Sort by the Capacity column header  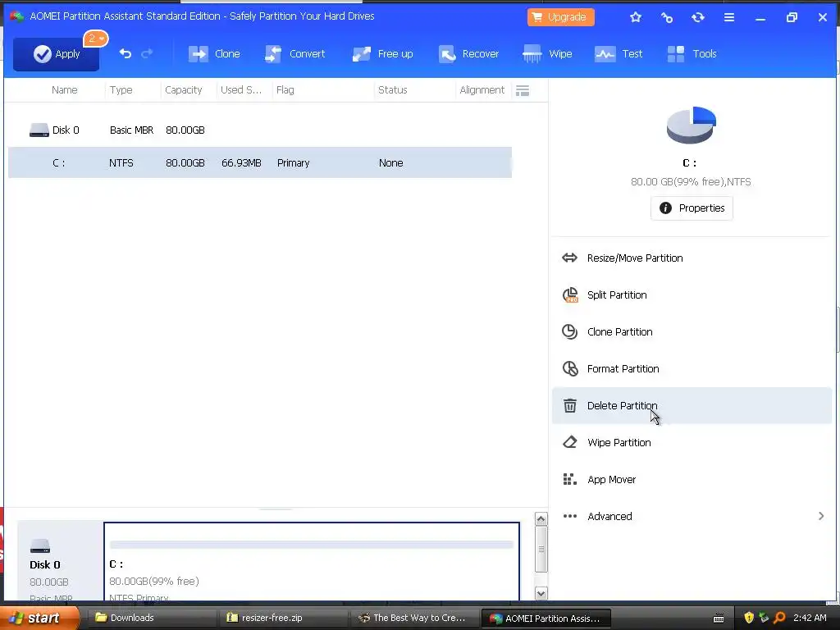point(183,90)
